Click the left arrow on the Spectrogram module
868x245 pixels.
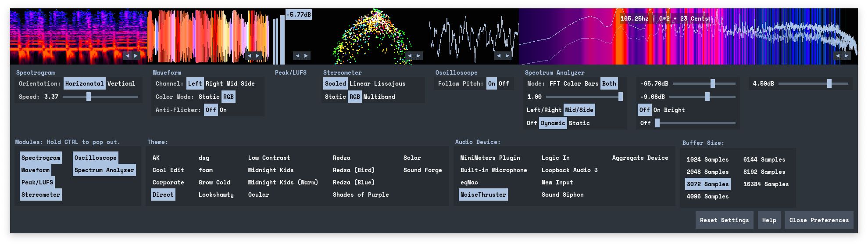click(x=127, y=56)
